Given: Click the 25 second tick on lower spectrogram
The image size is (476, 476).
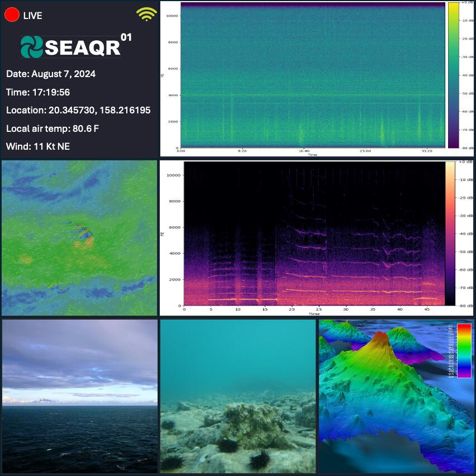Looking at the screenshot, I should pos(319,310).
